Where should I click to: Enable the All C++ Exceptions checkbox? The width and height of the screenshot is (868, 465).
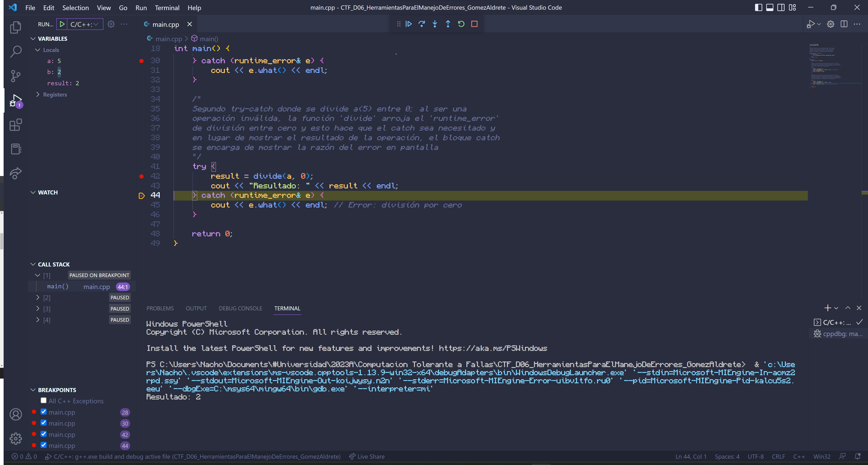[x=43, y=400]
